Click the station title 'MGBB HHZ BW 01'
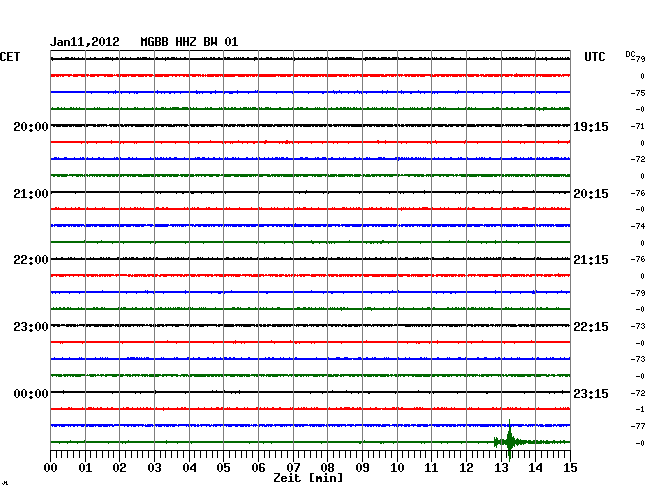650x494 pixels. [x=189, y=42]
